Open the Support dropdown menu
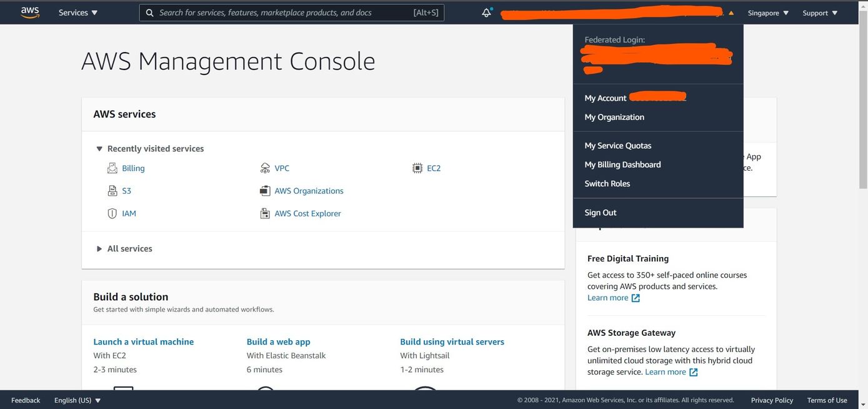Screen dimensions: 868x409 click(820, 13)
